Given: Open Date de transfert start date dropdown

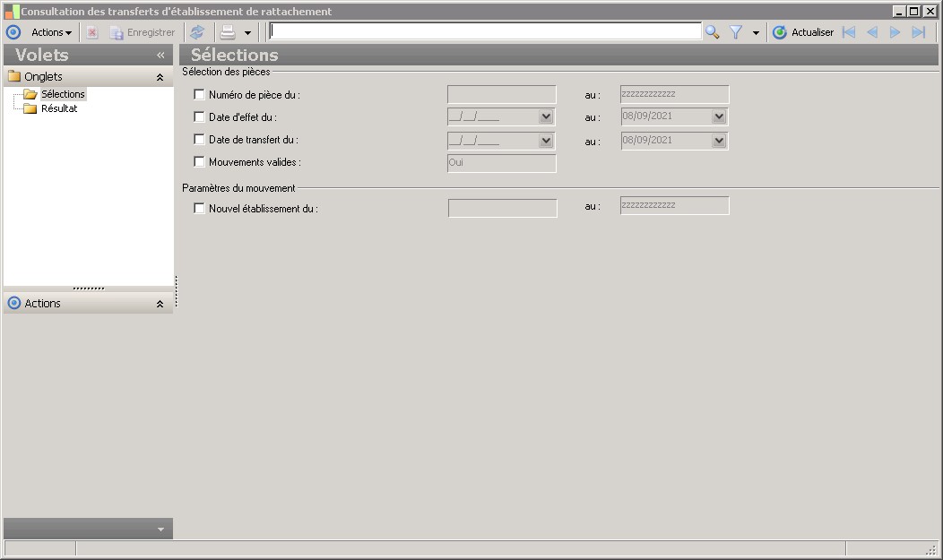Looking at the screenshot, I should pos(546,141).
